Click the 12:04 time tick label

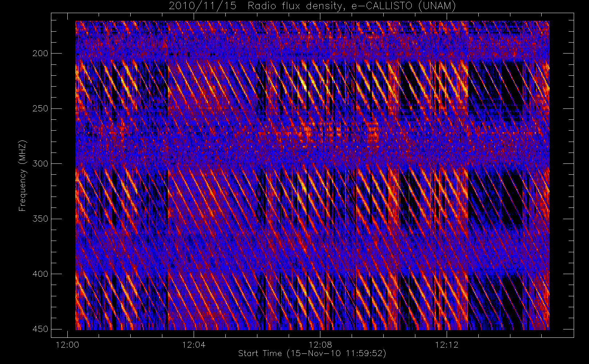click(x=194, y=345)
